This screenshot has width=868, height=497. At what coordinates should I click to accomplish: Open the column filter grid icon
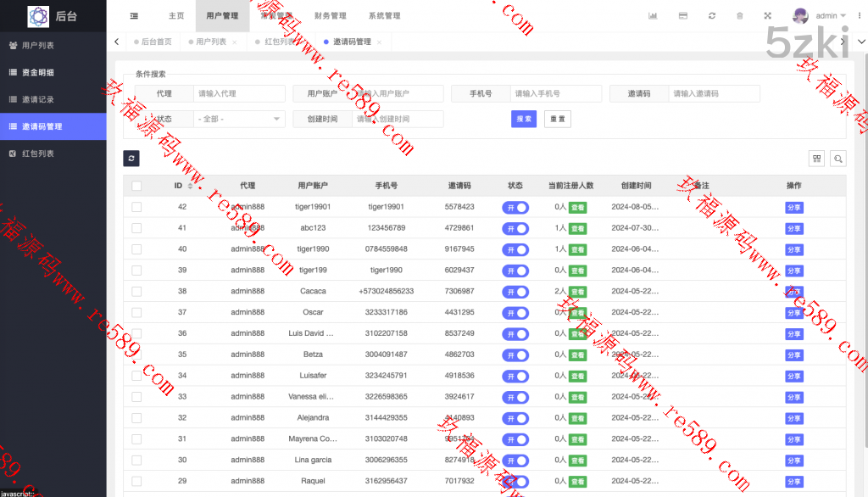tap(816, 159)
